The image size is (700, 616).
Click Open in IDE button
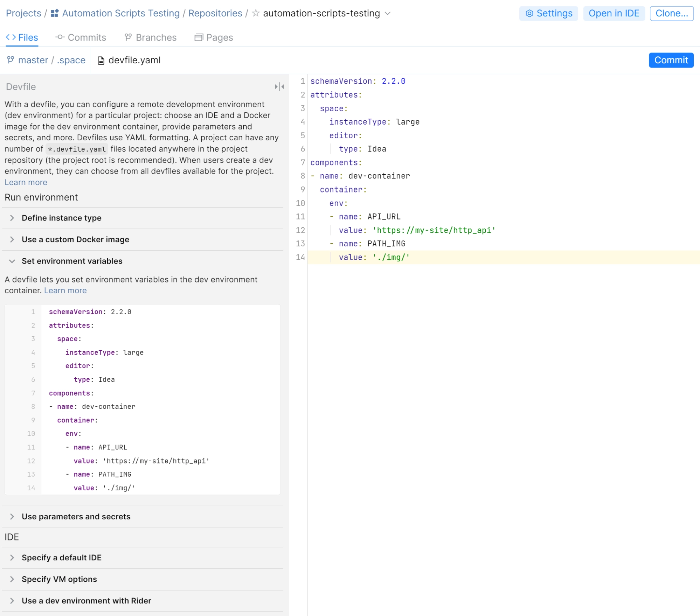click(x=614, y=13)
